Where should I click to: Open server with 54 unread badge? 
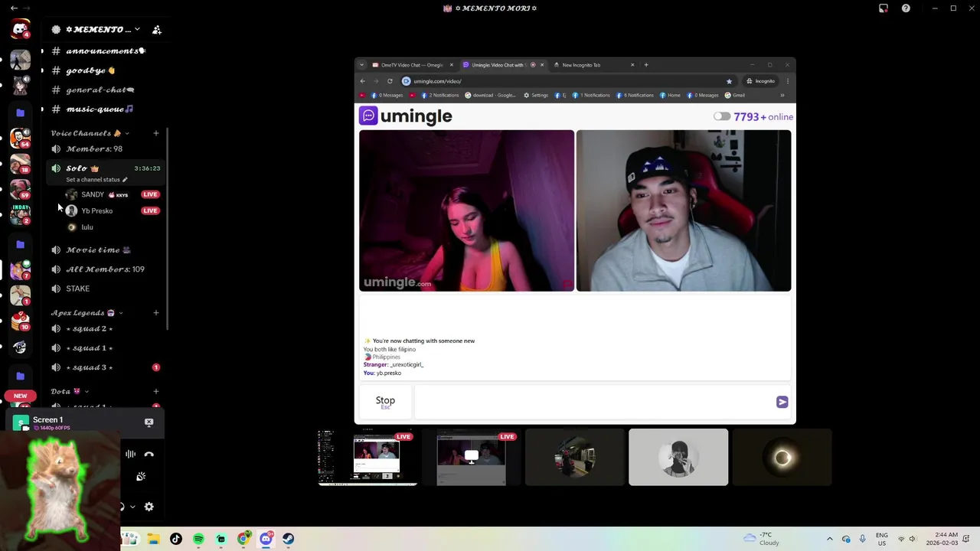[21, 139]
